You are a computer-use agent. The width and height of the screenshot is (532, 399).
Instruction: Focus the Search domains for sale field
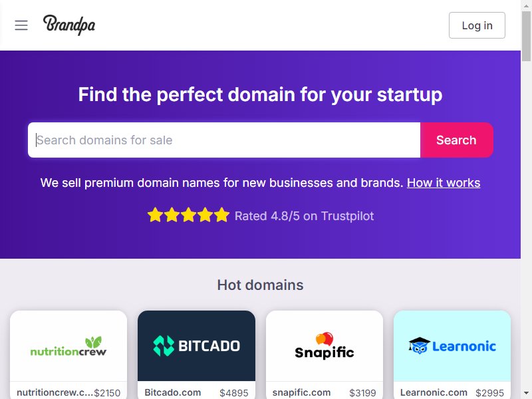pyautogui.click(x=224, y=140)
